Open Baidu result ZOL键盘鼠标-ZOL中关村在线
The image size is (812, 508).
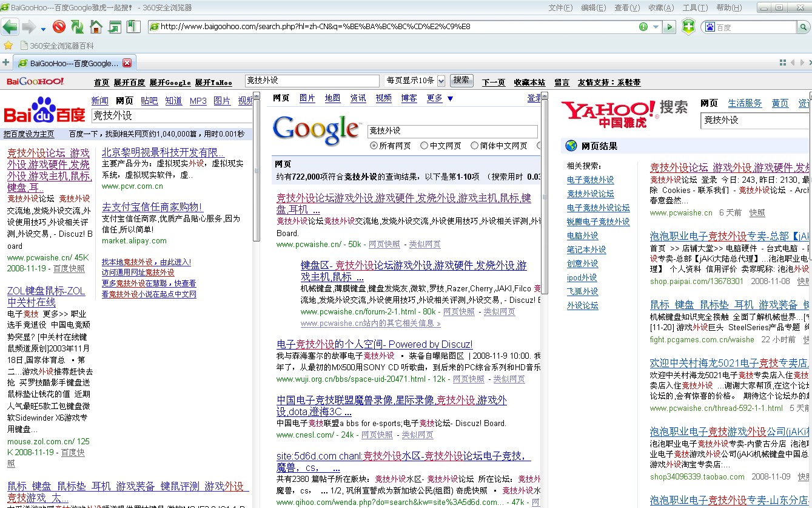pyautogui.click(x=46, y=296)
